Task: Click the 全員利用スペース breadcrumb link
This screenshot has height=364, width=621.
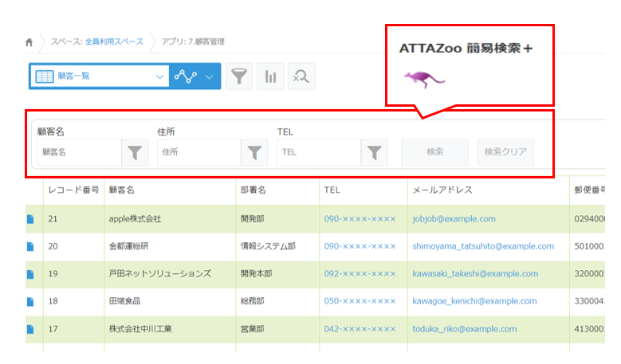Action: (114, 41)
